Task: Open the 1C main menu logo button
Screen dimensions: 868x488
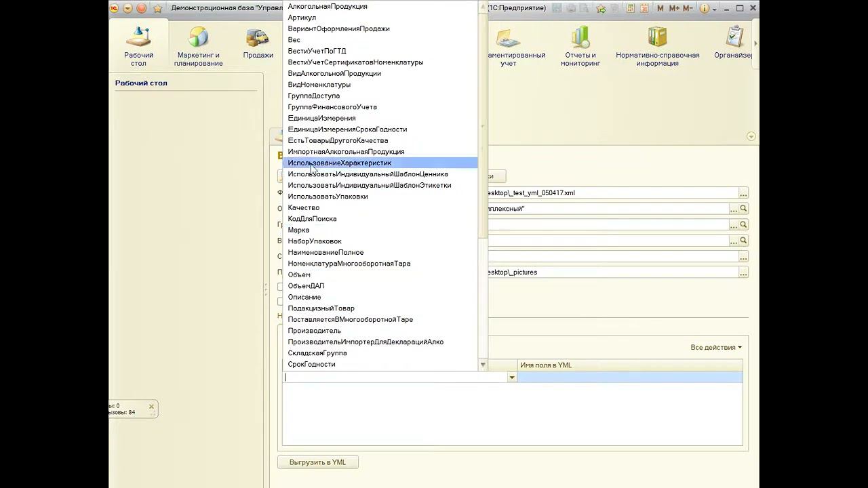Action: click(x=115, y=8)
